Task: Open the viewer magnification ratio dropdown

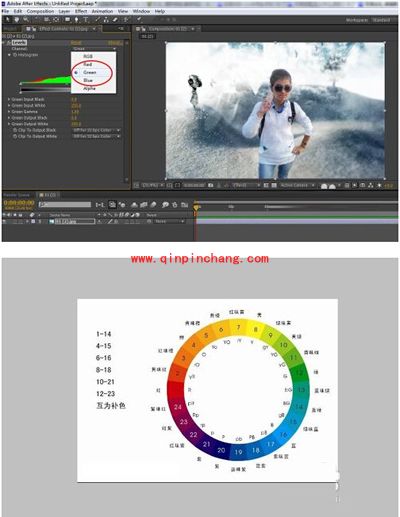Action: pyautogui.click(x=153, y=185)
